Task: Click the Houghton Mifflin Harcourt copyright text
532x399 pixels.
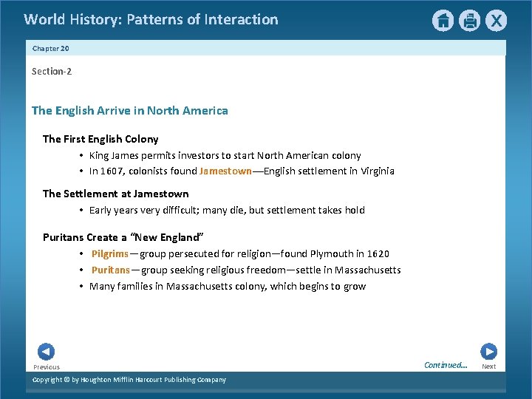Action: pos(129,380)
